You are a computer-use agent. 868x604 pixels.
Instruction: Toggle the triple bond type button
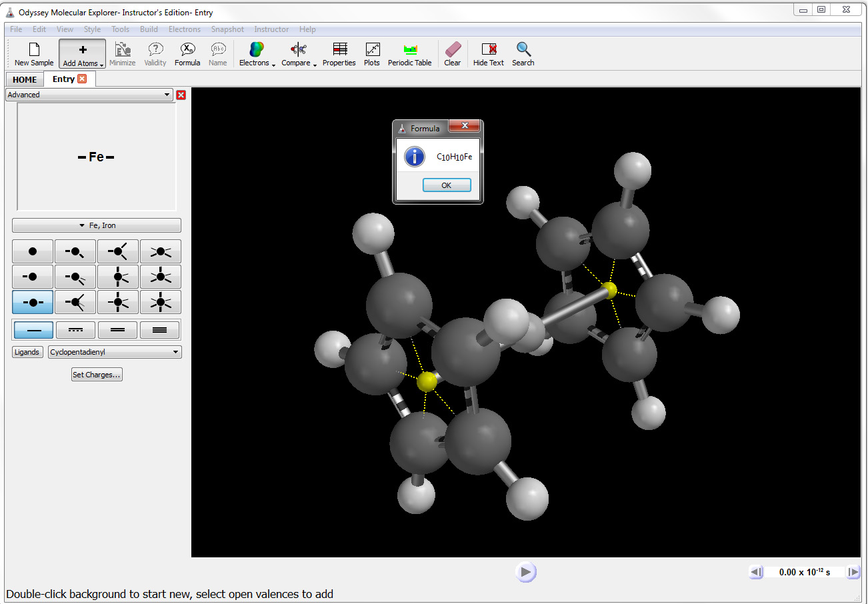click(x=159, y=330)
